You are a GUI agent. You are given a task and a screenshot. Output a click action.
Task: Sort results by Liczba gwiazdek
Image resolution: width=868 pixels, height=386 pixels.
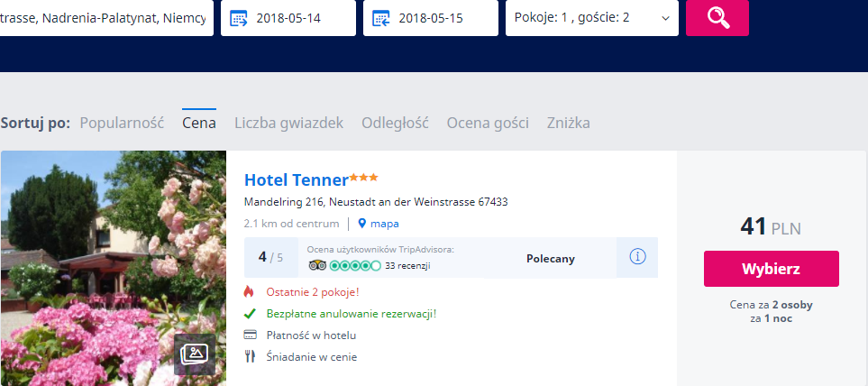point(288,123)
